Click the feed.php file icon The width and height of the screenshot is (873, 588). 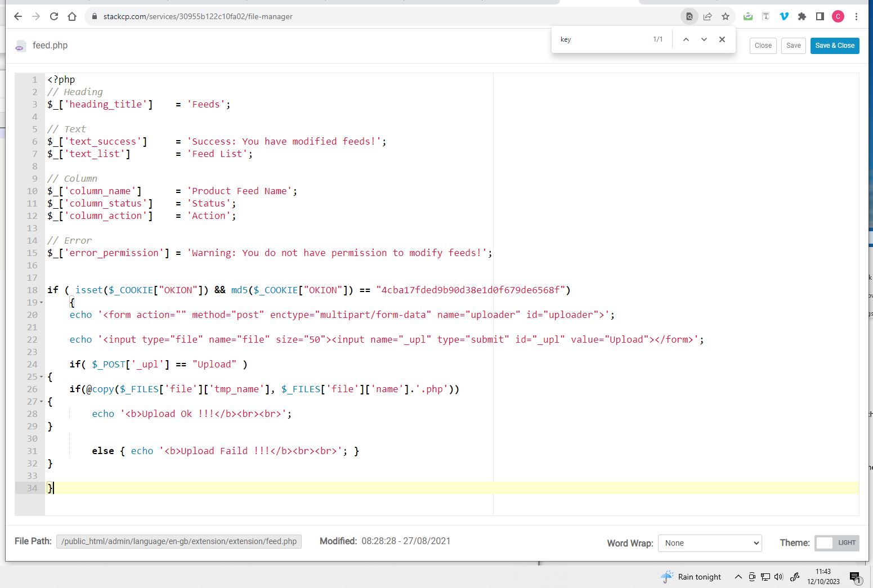[x=20, y=46]
